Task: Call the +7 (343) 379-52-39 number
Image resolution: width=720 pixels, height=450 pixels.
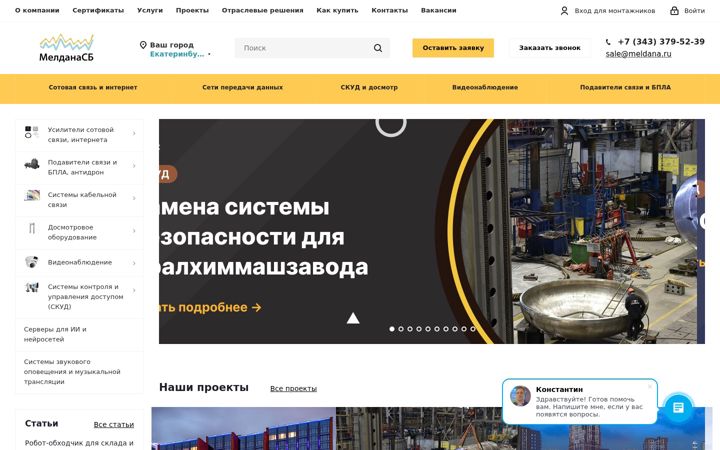Action: coord(661,42)
